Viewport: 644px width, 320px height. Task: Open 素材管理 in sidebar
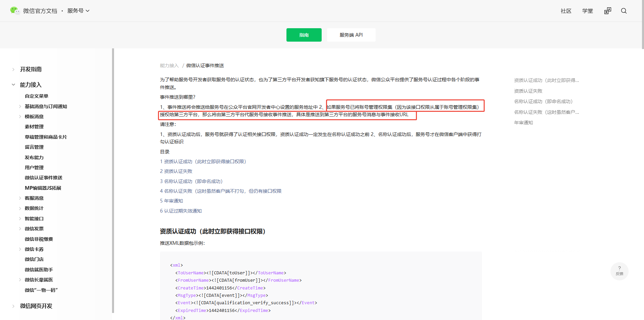[34, 127]
